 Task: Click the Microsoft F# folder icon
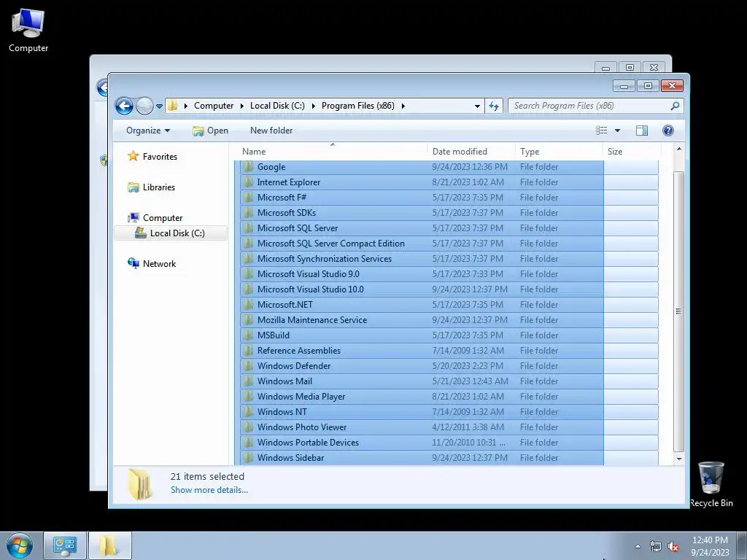[248, 197]
